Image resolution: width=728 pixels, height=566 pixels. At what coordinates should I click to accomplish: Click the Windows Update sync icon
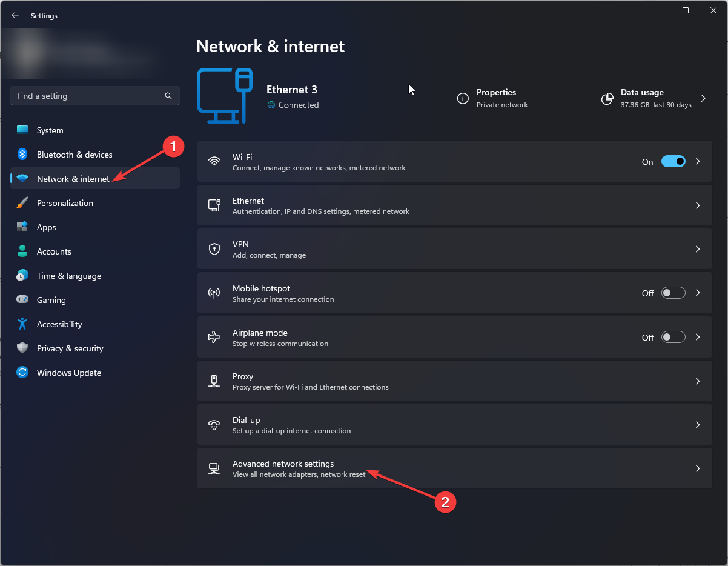pos(22,373)
